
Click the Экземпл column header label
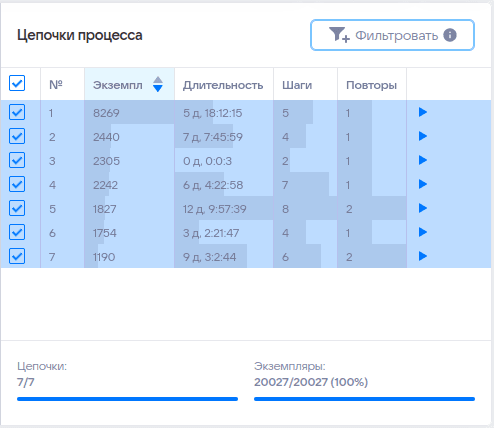pyautogui.click(x=118, y=85)
